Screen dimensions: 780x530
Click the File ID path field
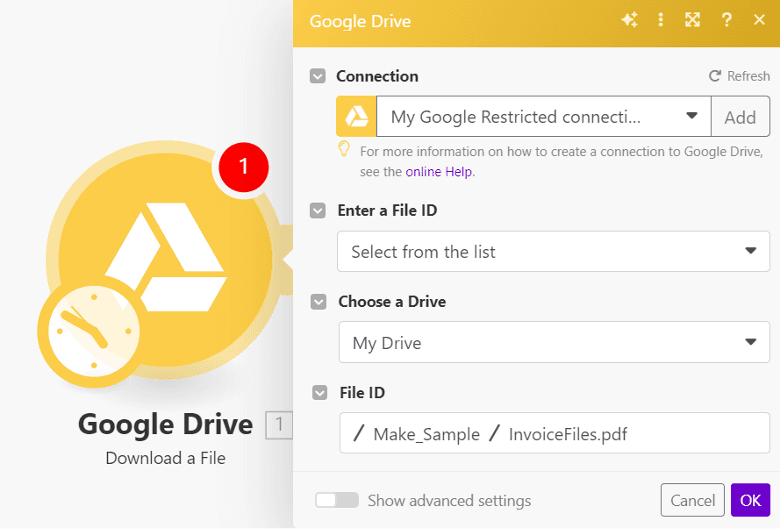coord(553,434)
